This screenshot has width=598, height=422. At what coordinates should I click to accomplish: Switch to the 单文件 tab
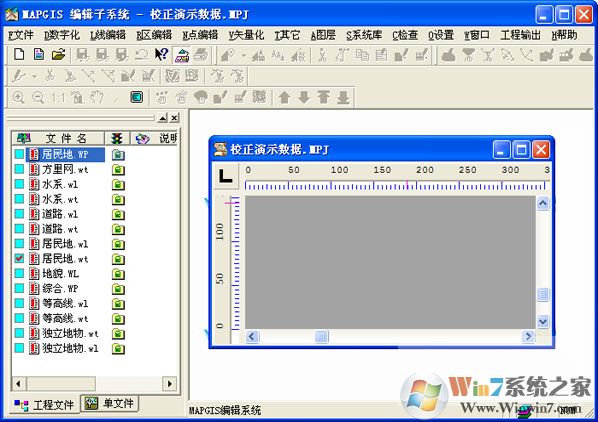[110, 403]
